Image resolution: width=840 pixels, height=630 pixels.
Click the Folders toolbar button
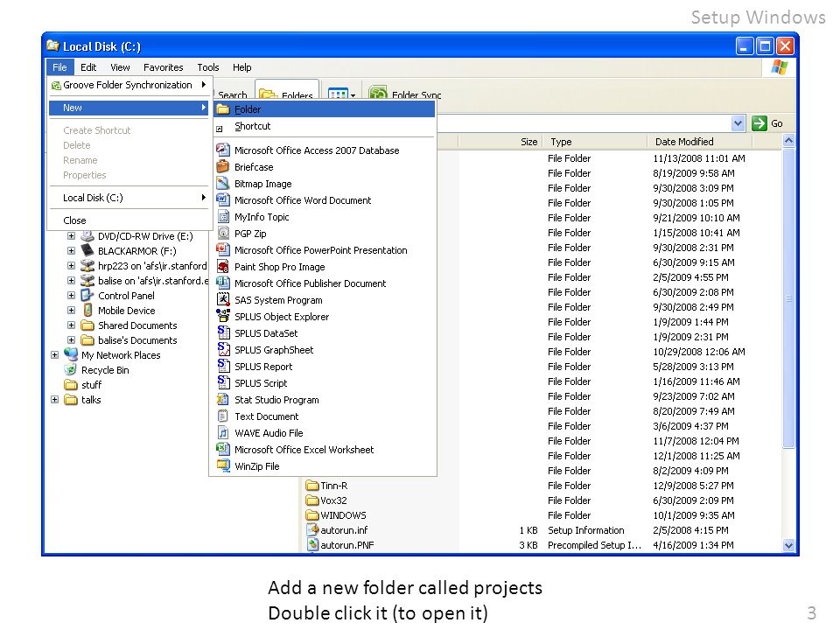point(287,92)
